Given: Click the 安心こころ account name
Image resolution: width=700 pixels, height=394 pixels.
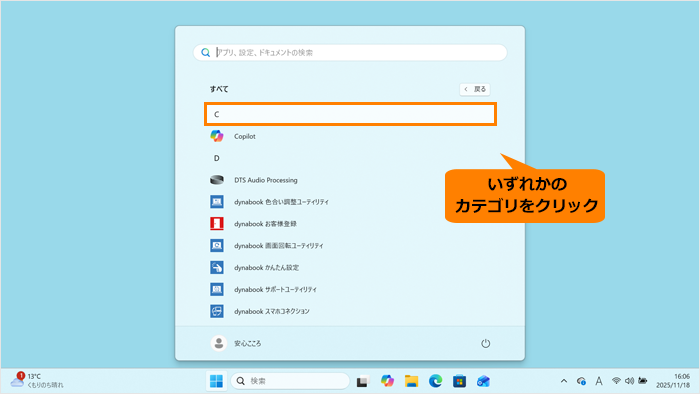Looking at the screenshot, I should pyautogui.click(x=248, y=344).
